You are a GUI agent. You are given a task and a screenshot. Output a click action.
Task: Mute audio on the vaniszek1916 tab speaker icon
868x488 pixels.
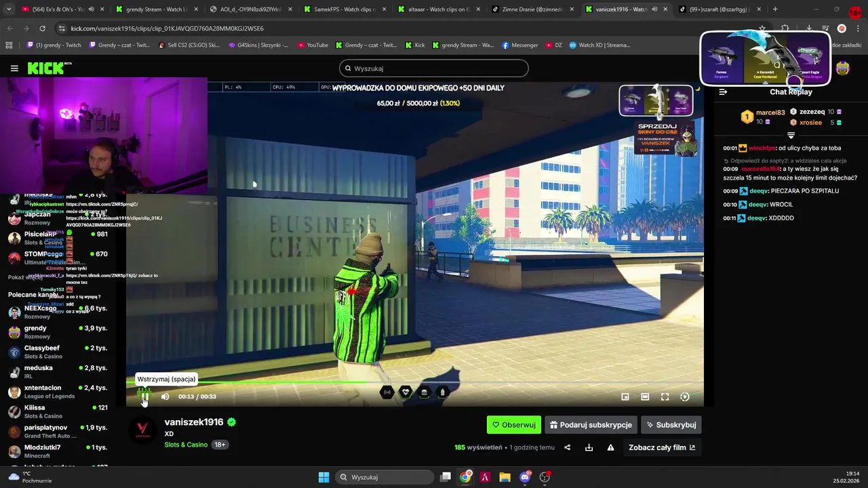tap(654, 9)
